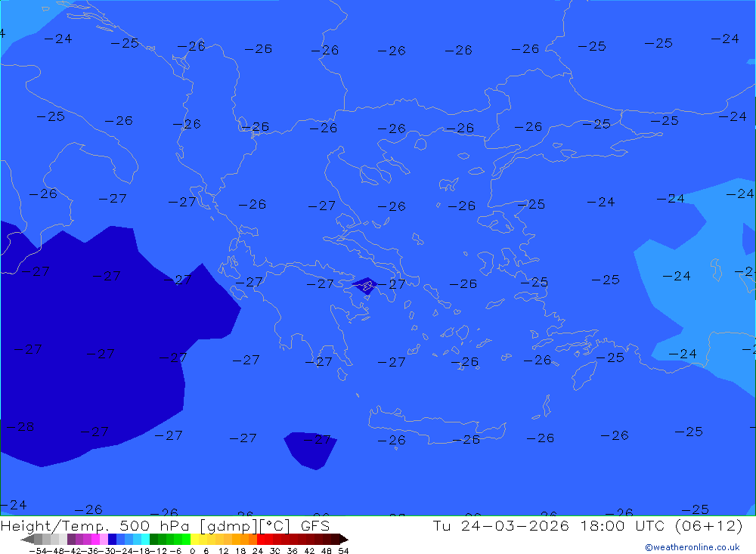Select the '500 hPa' pressure level text

[156, 525]
